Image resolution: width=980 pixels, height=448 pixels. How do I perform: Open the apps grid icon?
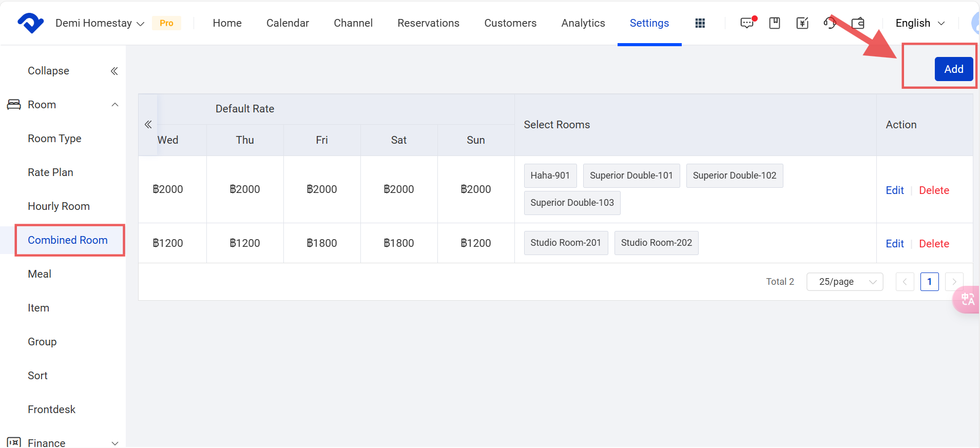700,23
